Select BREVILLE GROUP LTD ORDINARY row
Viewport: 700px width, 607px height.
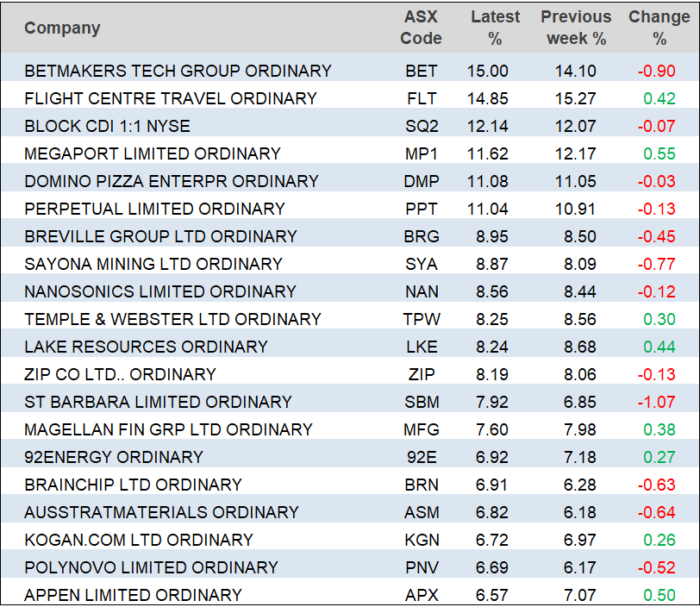point(160,236)
